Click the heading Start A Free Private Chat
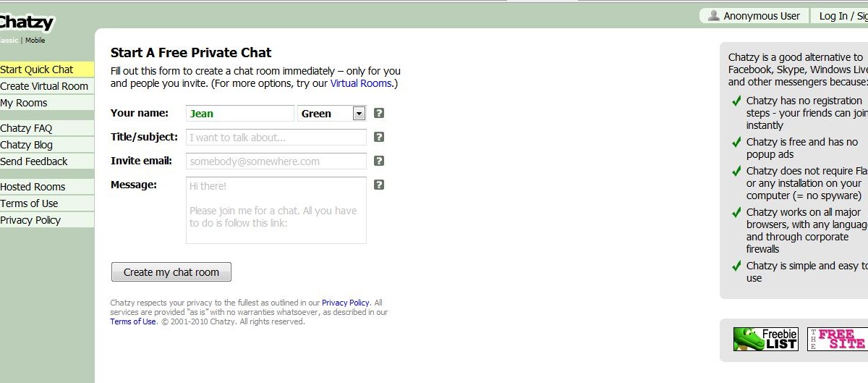Image resolution: width=868 pixels, height=383 pixels. pos(191,52)
